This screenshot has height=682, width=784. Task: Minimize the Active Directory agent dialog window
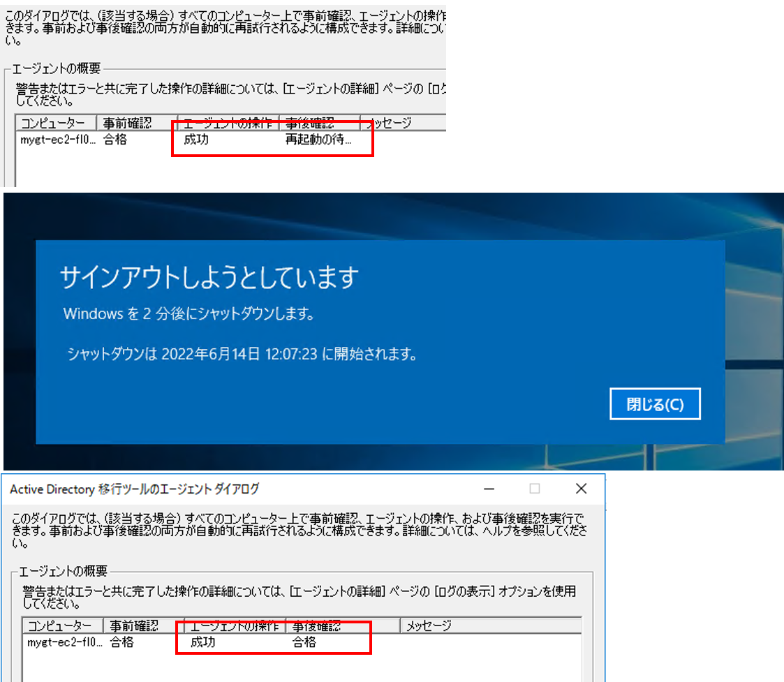[489, 489]
